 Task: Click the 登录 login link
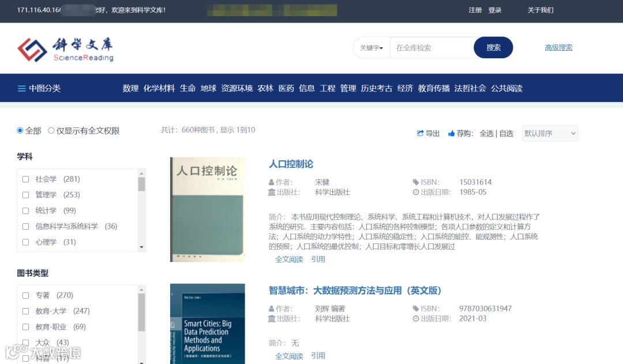[495, 10]
